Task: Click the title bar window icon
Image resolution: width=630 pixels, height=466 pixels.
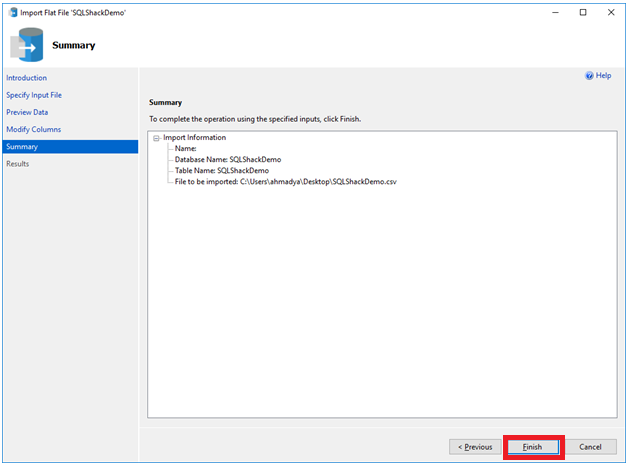Action: (12, 13)
